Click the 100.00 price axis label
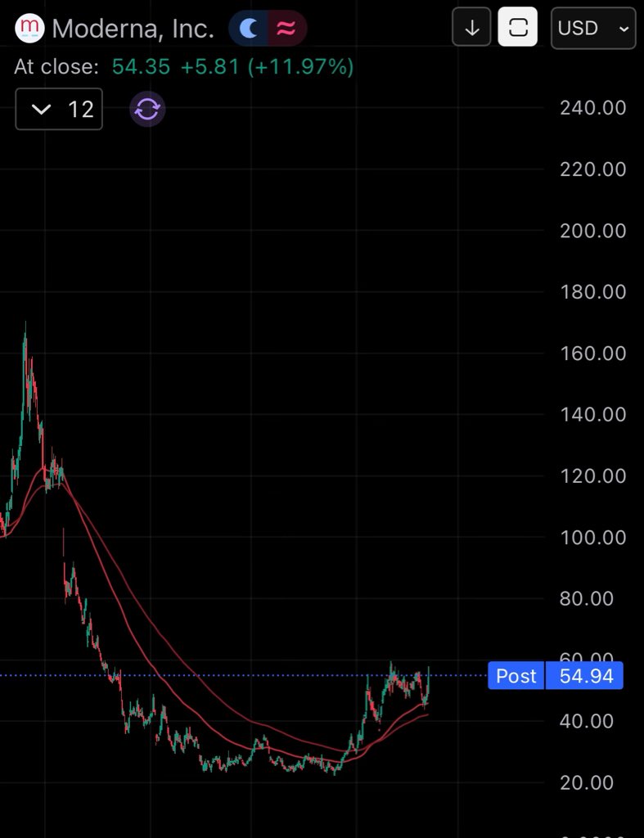Image resolution: width=644 pixels, height=838 pixels. 592,537
